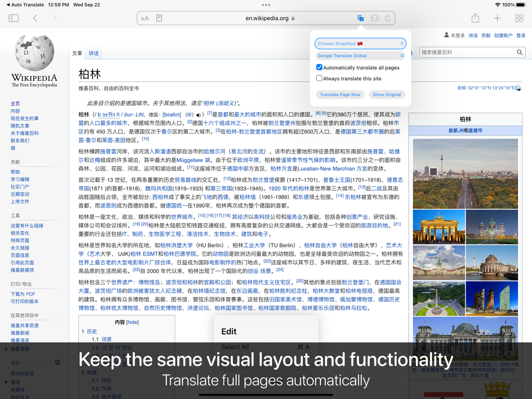Open 主页 main page sidebar link
532x399 pixels.
pos(15,104)
